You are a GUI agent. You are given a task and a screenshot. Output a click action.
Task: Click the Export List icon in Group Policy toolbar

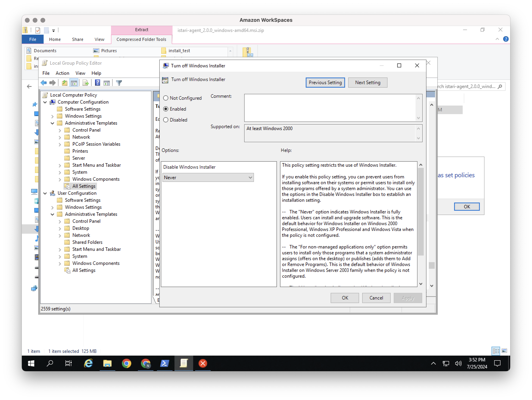[x=85, y=83]
